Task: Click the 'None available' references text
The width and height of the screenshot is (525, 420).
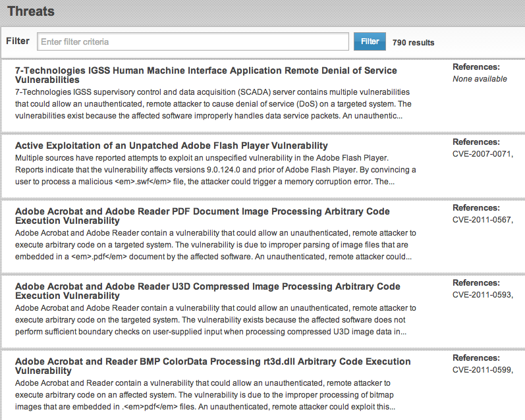Action: click(480, 79)
